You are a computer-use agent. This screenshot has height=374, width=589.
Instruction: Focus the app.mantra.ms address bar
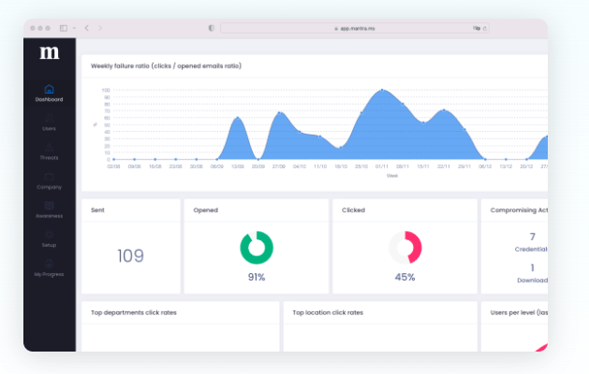point(355,28)
